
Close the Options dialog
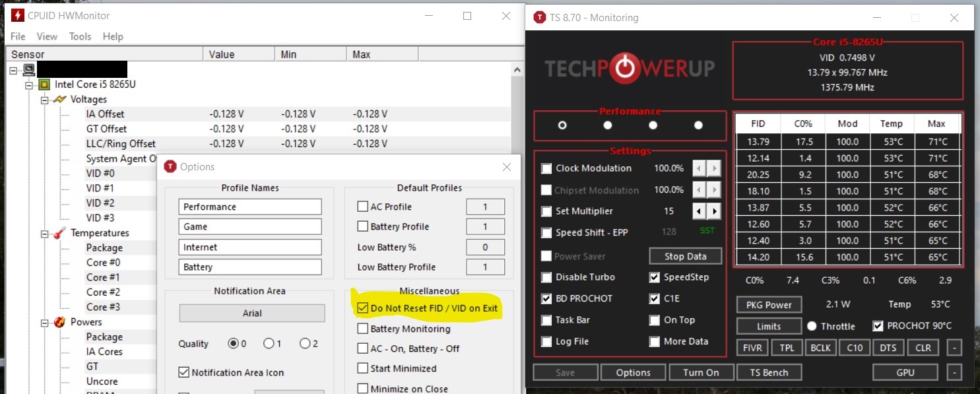click(x=507, y=167)
